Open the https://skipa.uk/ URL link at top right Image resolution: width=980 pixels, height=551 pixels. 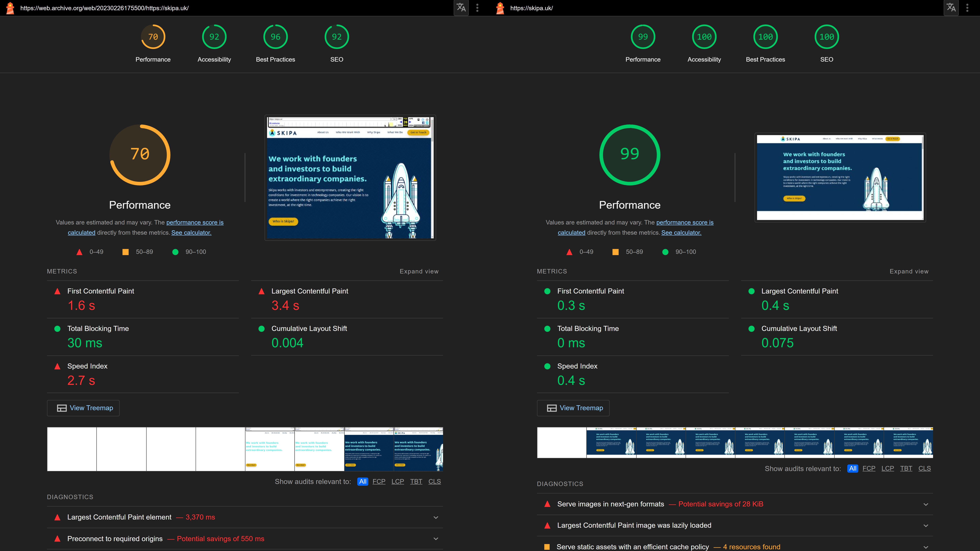(x=532, y=8)
